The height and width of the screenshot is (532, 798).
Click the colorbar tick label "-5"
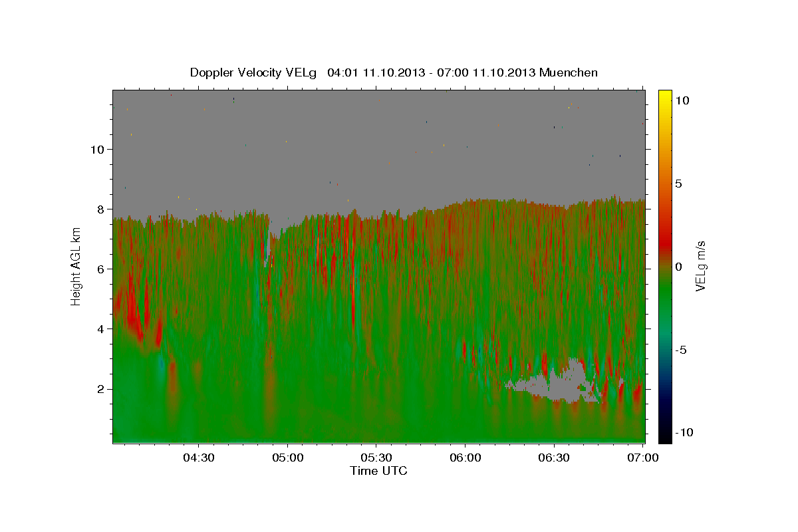point(681,350)
